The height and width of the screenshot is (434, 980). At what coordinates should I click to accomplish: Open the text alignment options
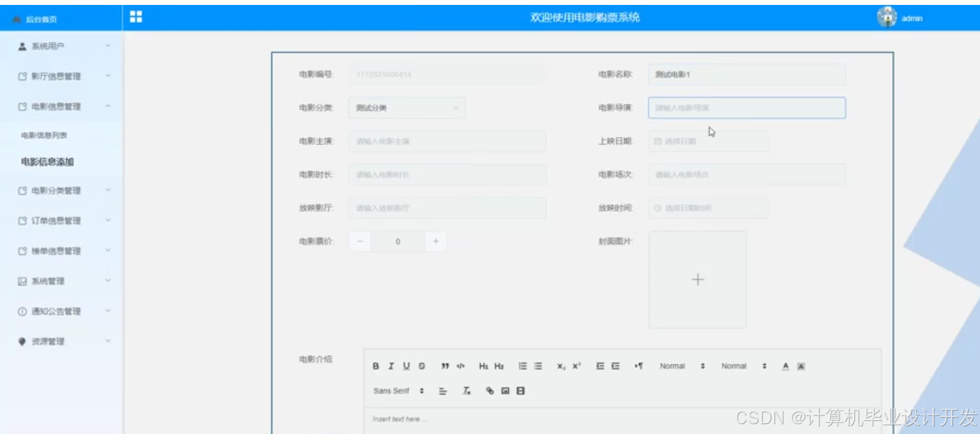click(x=443, y=391)
